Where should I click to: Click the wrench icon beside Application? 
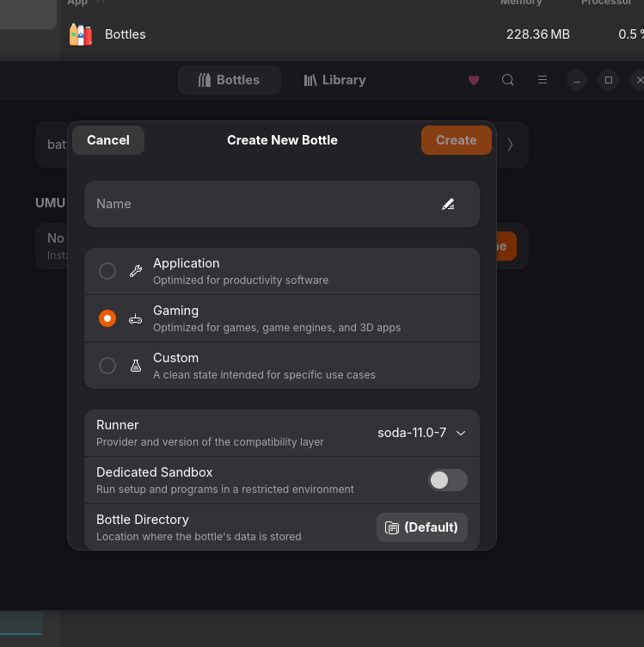(x=136, y=271)
